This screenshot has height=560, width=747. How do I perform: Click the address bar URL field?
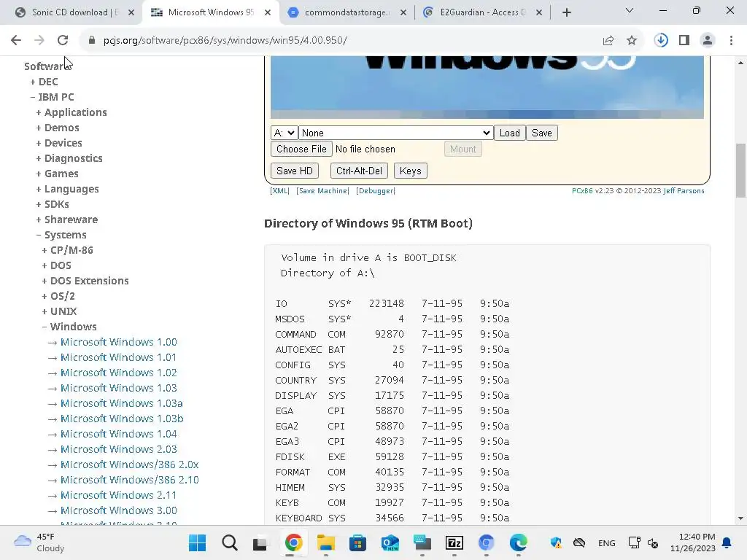(343, 41)
